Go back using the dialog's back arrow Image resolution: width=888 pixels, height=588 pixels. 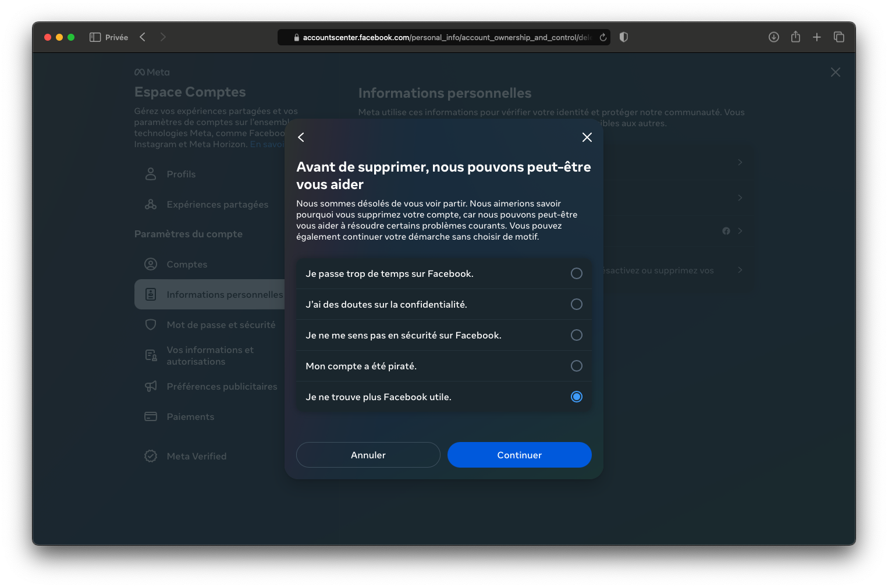point(301,137)
